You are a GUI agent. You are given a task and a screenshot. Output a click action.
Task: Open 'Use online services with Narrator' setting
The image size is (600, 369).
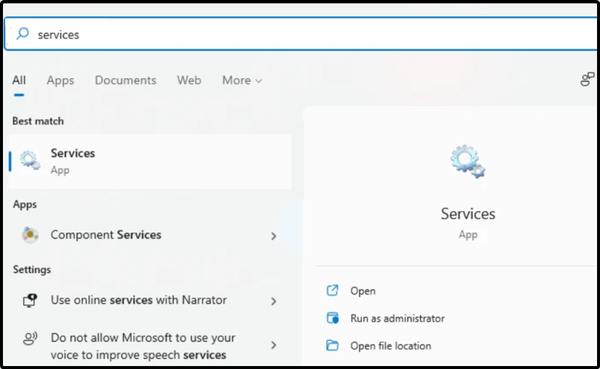tap(150, 300)
